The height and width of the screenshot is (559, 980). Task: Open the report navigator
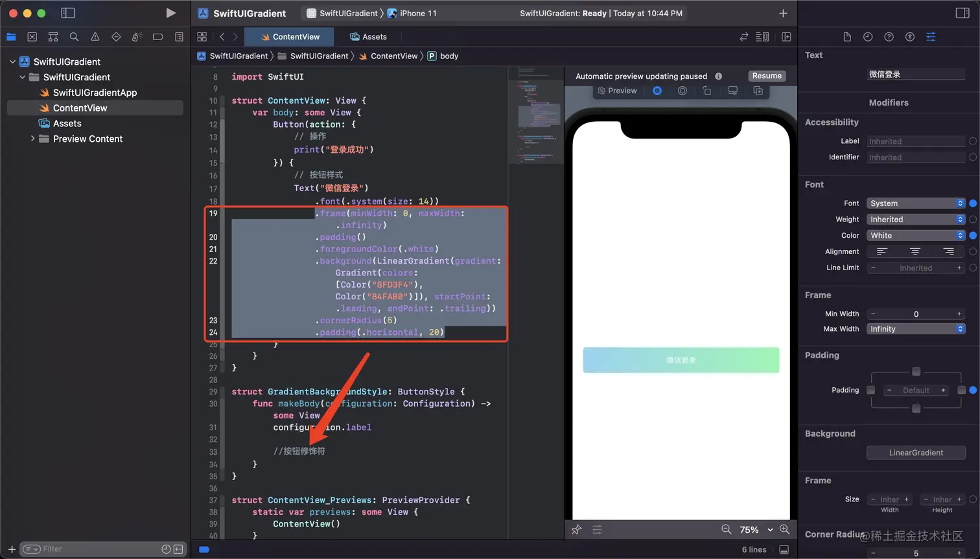pos(179,37)
